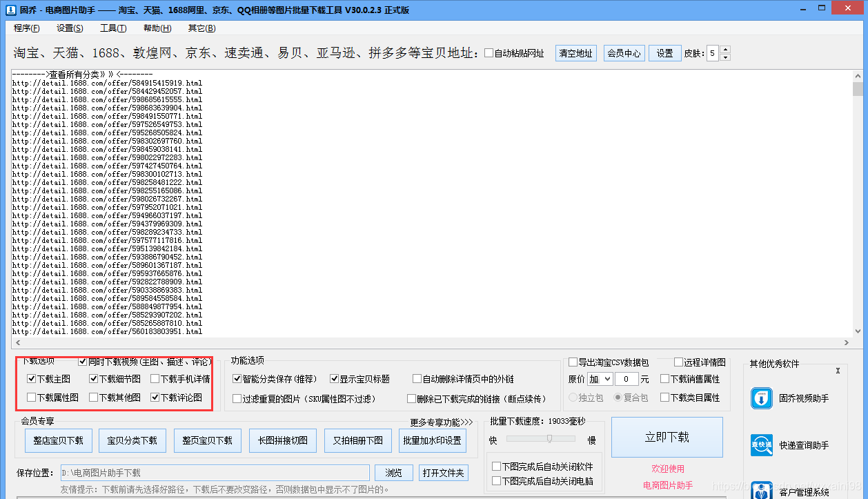The width and height of the screenshot is (868, 499).
Task: Enable 下载销售属性 checkbox
Action: pos(664,379)
